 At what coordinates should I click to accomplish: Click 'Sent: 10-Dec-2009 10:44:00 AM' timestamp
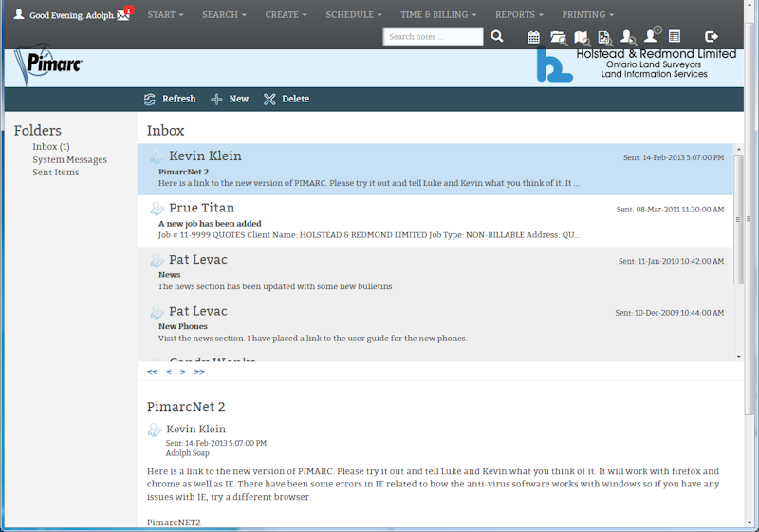pyautogui.click(x=670, y=313)
